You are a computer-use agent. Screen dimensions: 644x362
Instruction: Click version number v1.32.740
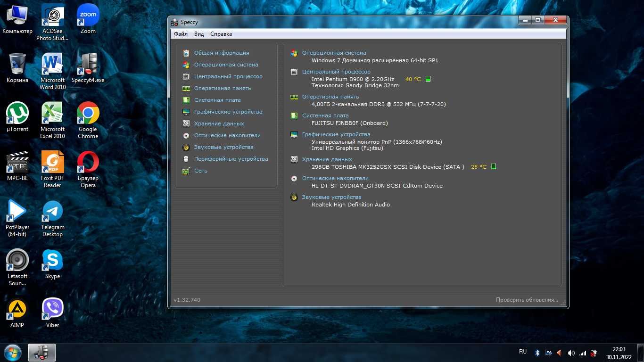pyautogui.click(x=187, y=300)
